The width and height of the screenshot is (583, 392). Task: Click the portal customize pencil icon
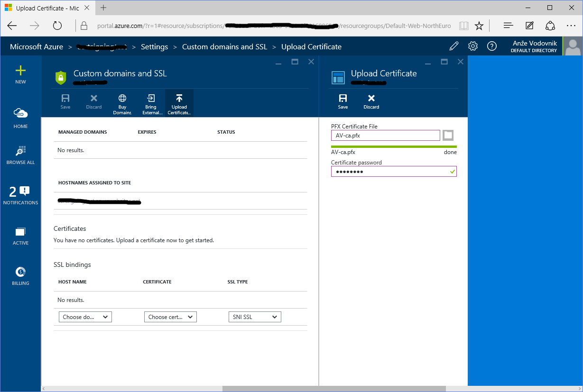click(x=454, y=46)
